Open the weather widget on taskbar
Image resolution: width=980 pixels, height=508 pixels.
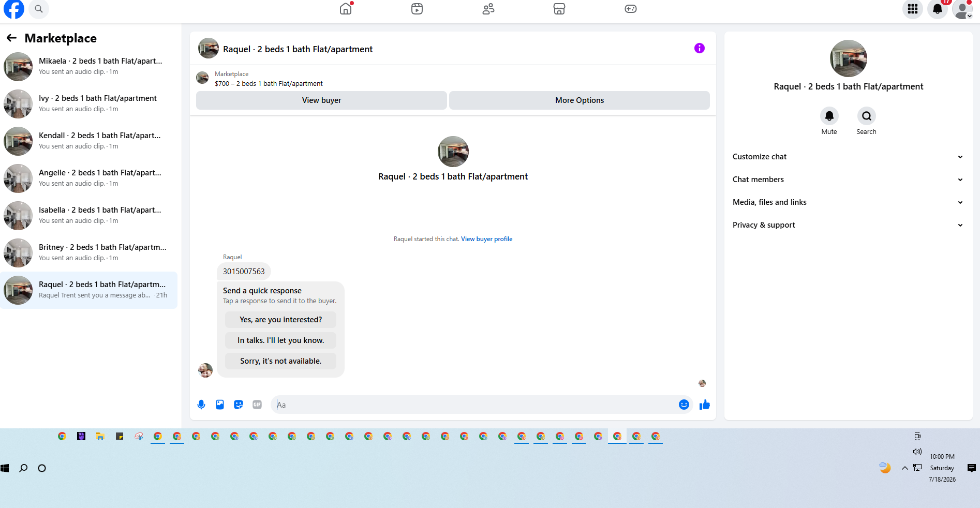click(x=885, y=468)
